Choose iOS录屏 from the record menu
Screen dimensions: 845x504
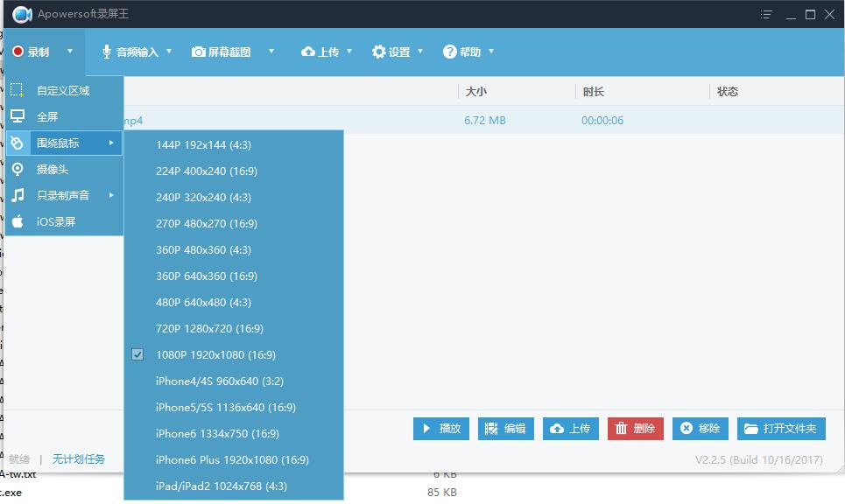64,221
